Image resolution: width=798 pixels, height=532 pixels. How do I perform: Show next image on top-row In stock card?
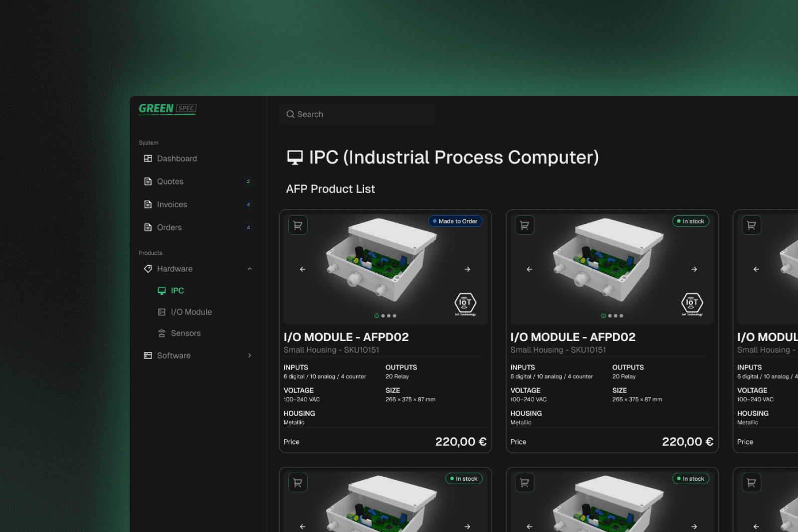click(694, 269)
